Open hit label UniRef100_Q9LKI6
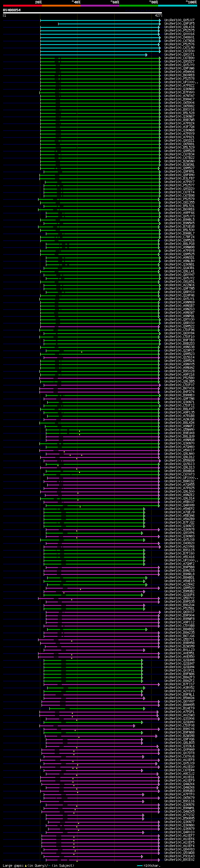200x868 pixels. coord(179,27)
